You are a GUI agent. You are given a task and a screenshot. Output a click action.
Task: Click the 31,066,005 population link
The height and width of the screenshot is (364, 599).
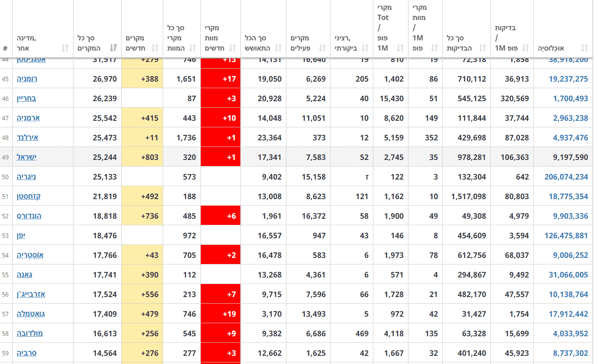(568, 275)
